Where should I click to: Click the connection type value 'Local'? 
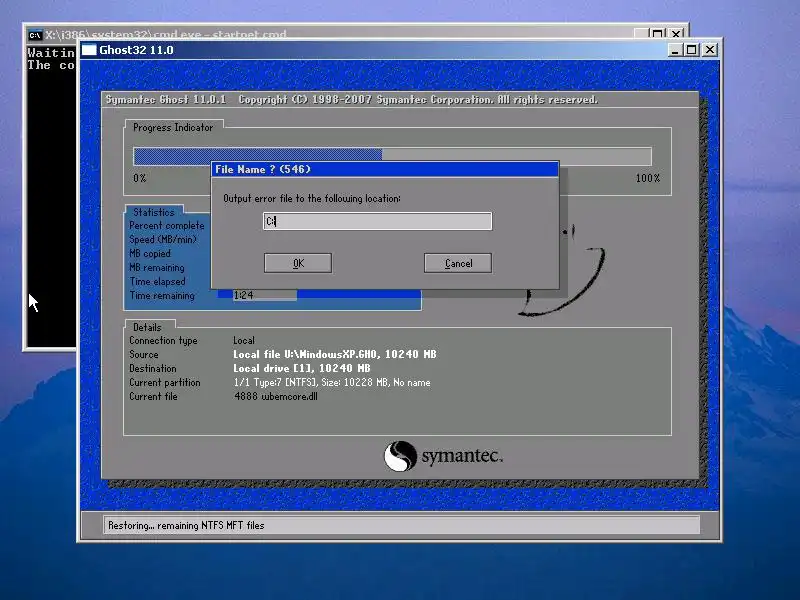[x=244, y=340]
